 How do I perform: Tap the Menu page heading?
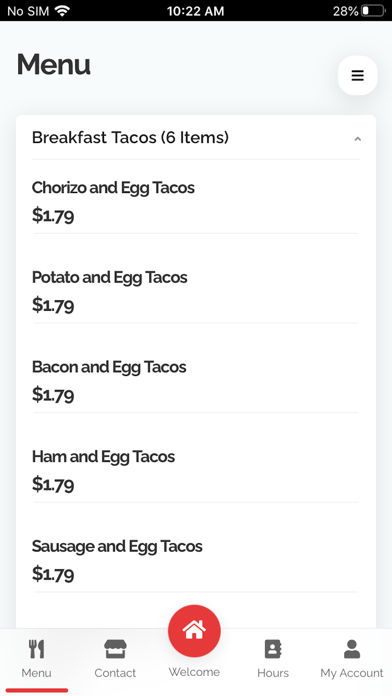click(54, 65)
